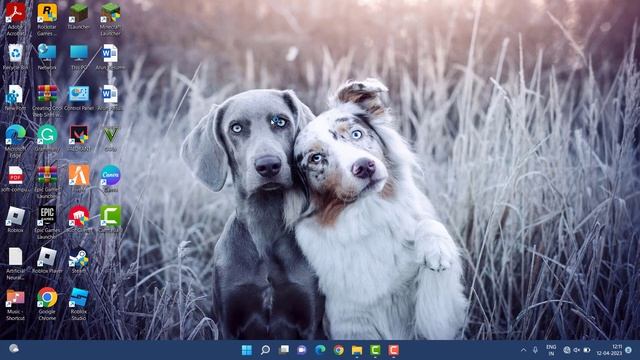Select the black Epic Games Launcher shortcut

47,222
